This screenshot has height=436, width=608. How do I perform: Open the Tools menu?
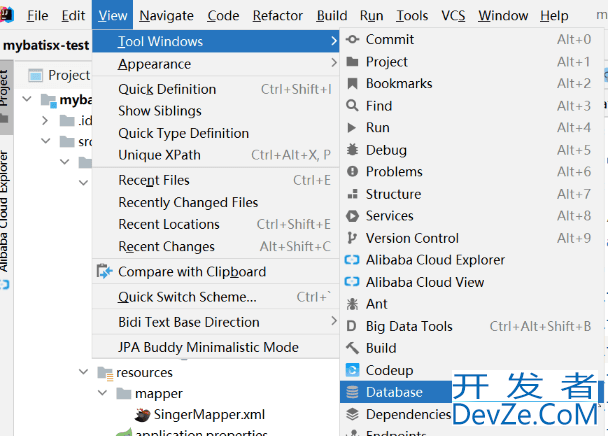(412, 16)
